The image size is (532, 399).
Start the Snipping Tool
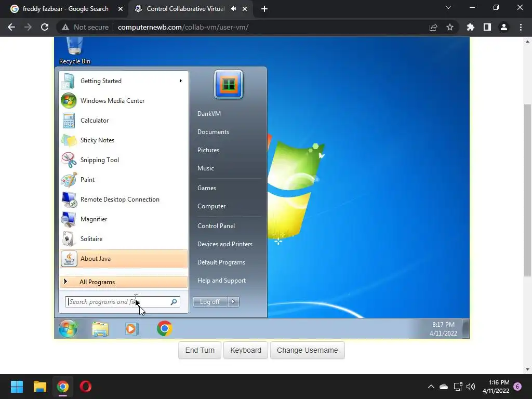(x=124, y=160)
